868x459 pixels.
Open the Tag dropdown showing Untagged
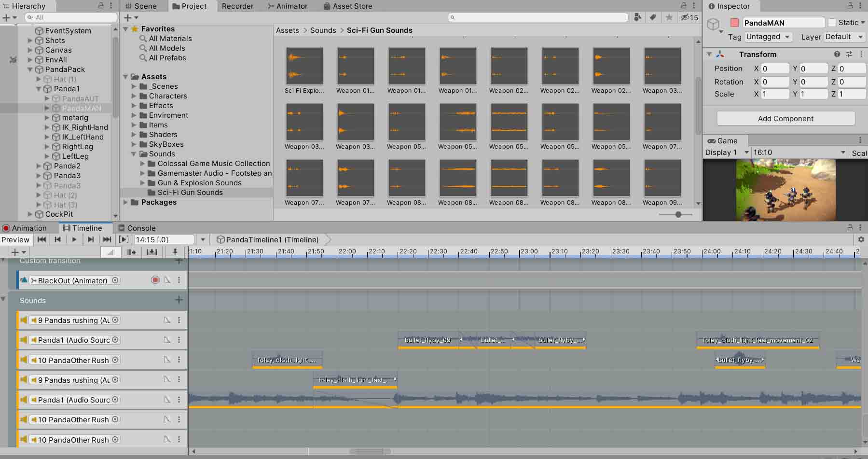coord(768,37)
